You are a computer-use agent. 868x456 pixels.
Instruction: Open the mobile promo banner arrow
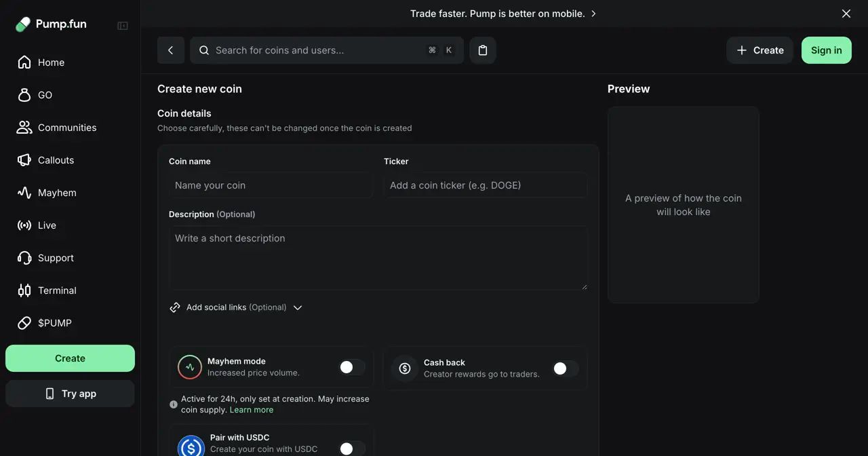coord(593,14)
